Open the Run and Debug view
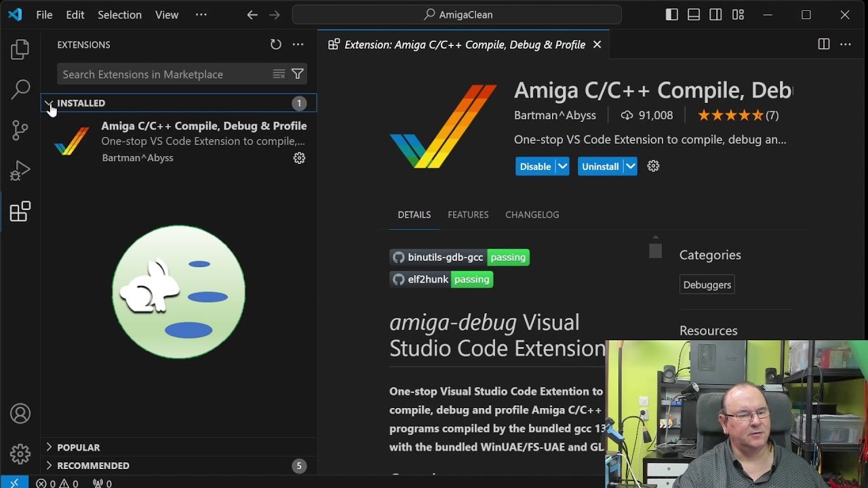Image resolution: width=868 pixels, height=488 pixels. pos(20,170)
